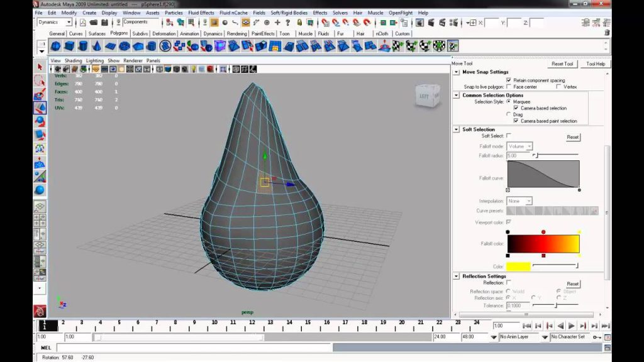Click the Falloff radius slider
Screen dimensions: 644x362
point(555,155)
